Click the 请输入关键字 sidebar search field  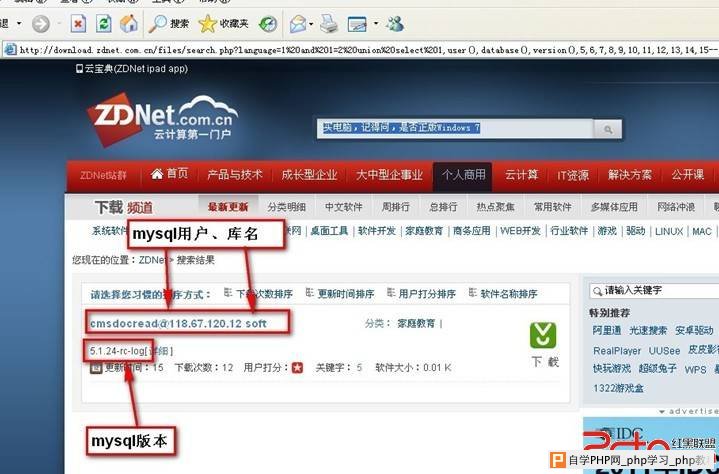pos(656,291)
